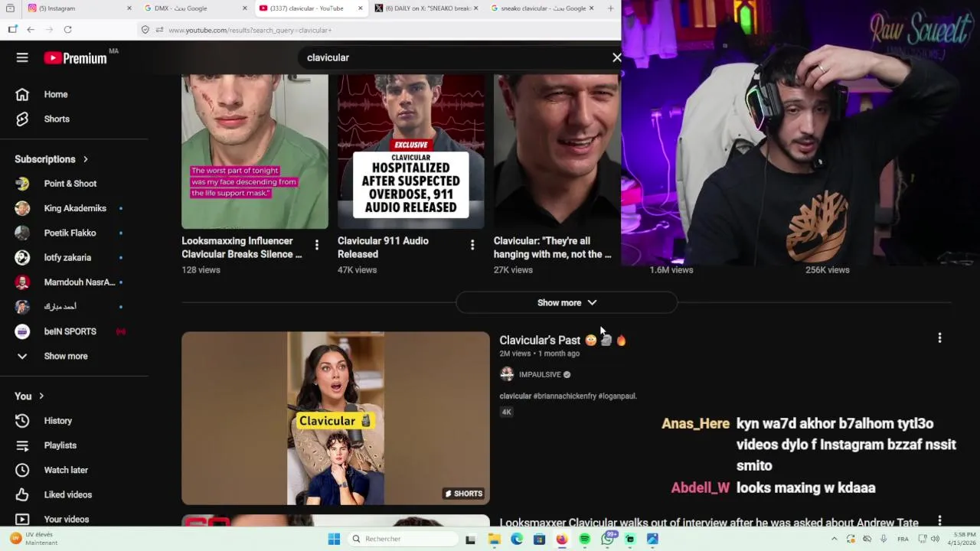Open options for Looksmaxxer Clavicular walks out video
The width and height of the screenshot is (980, 551).
point(939,521)
